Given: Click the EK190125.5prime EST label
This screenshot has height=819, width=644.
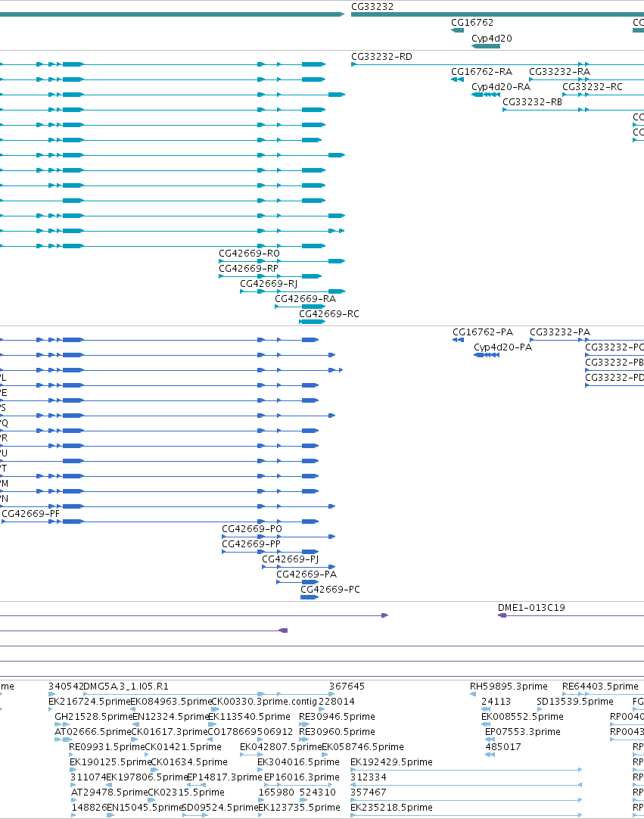Looking at the screenshot, I should tap(110, 762).
